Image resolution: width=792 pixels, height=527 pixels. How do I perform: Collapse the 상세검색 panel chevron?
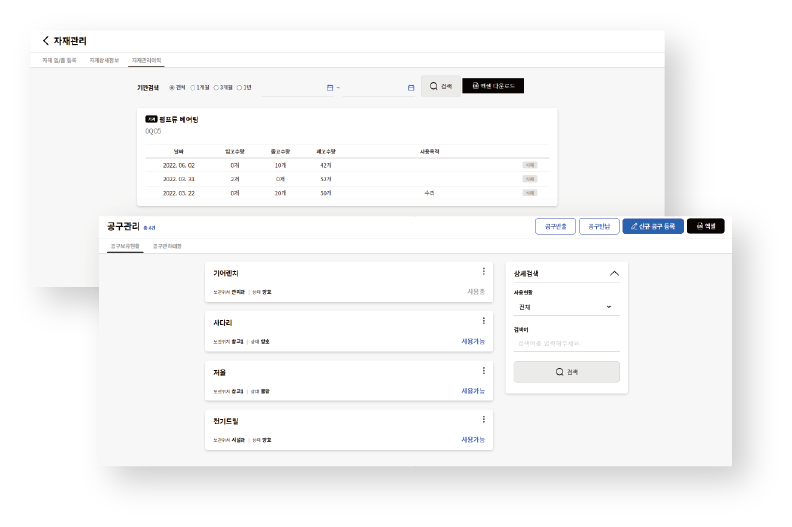pyautogui.click(x=614, y=273)
